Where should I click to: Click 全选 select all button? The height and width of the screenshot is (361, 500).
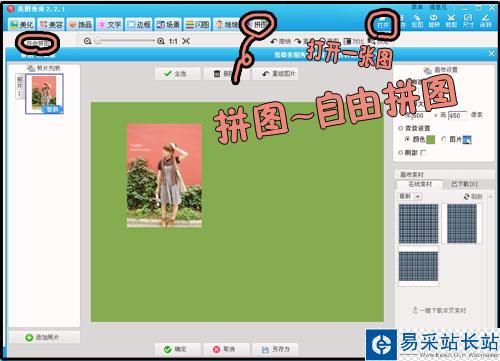[x=177, y=74]
